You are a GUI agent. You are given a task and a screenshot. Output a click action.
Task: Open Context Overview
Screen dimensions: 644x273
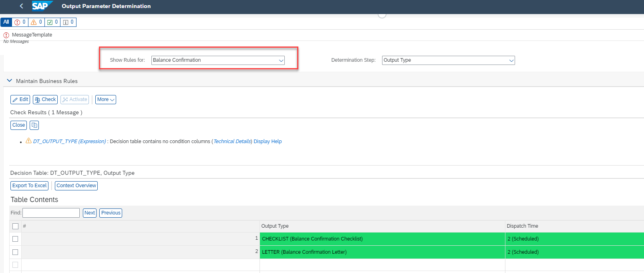[76, 186]
